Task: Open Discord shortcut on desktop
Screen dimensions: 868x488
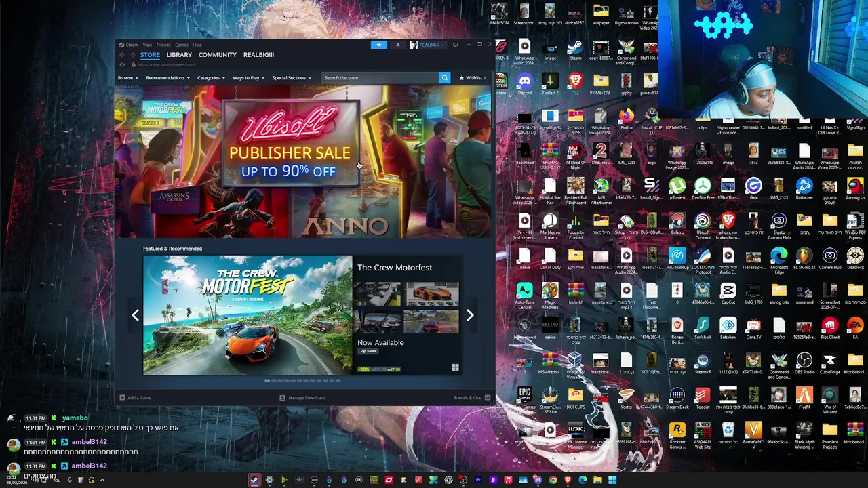Action: [524, 84]
